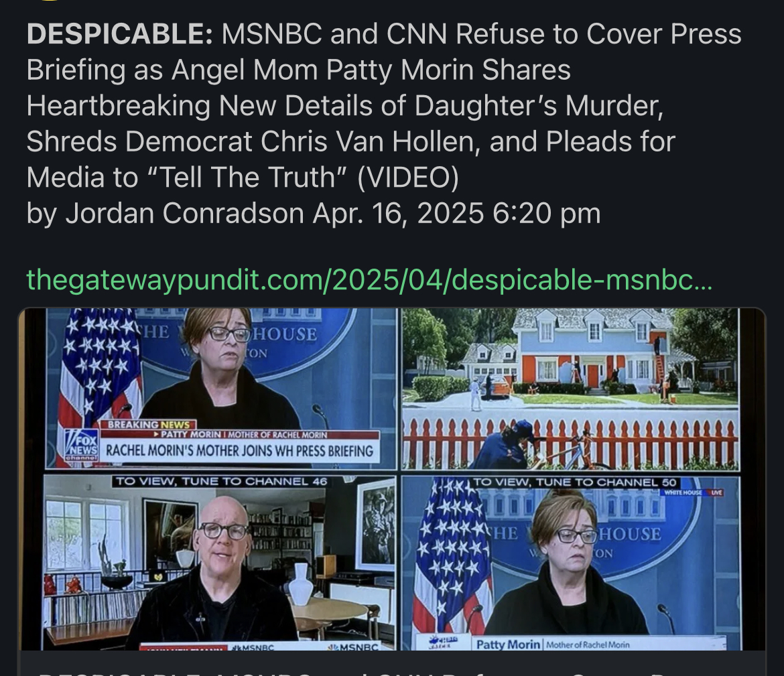
Task: Click the yellow BREAKING NEWS banner
Action: pos(149,425)
